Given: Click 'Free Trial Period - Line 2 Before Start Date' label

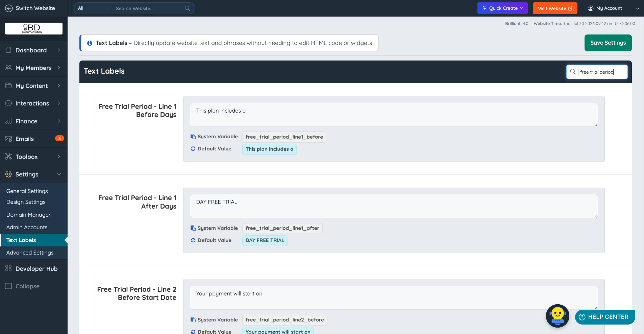Looking at the screenshot, I should tap(137, 293).
